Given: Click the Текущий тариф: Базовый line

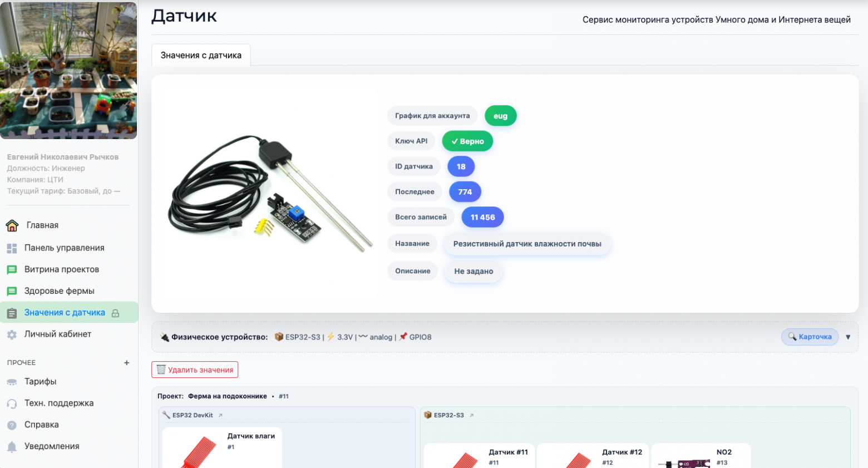Looking at the screenshot, I should [63, 191].
